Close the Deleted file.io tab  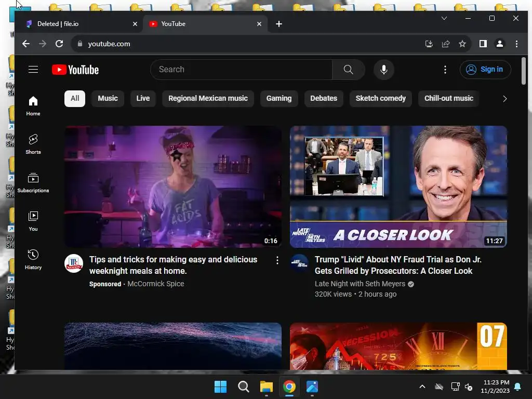[135, 24]
